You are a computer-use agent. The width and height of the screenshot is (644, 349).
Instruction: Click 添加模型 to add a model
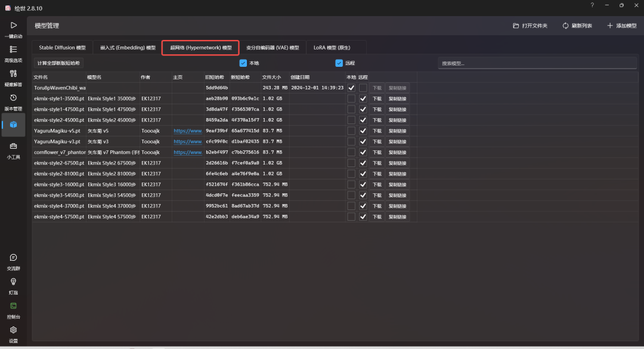(x=621, y=26)
